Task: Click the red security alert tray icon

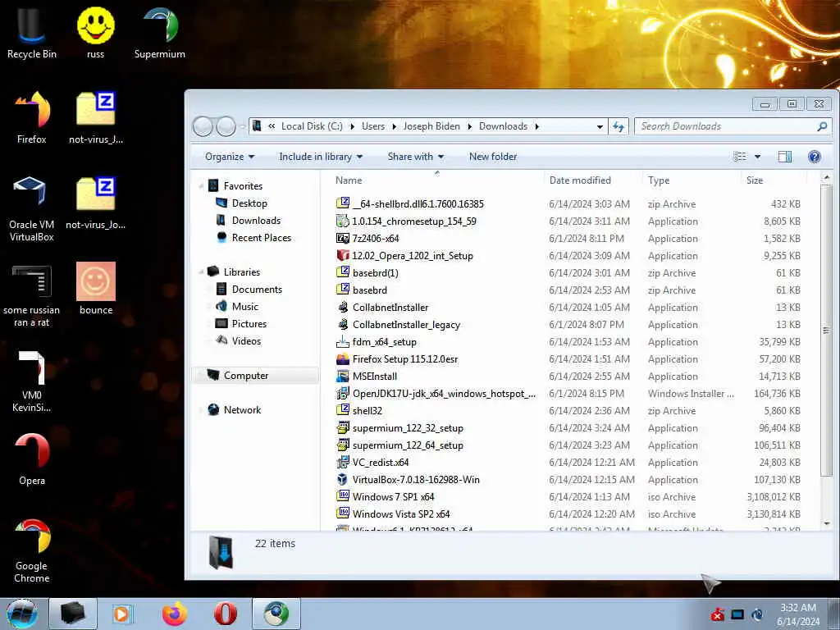Action: pyautogui.click(x=718, y=614)
